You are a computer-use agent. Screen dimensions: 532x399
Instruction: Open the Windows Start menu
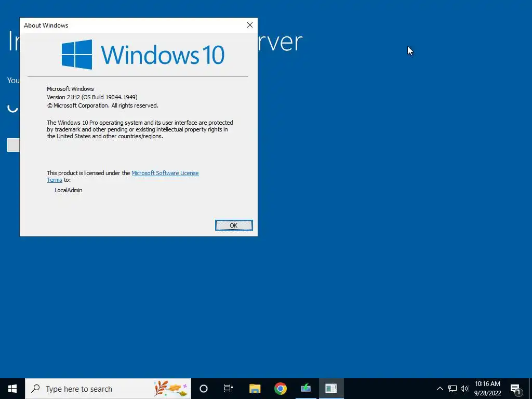(x=12, y=389)
